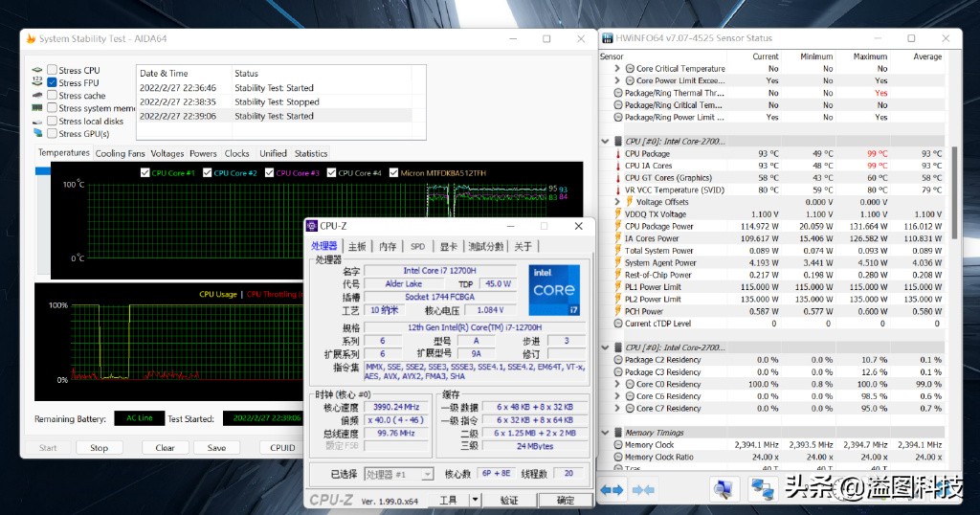
Task: Uncheck the Stress FPU checkbox
Action: point(52,83)
